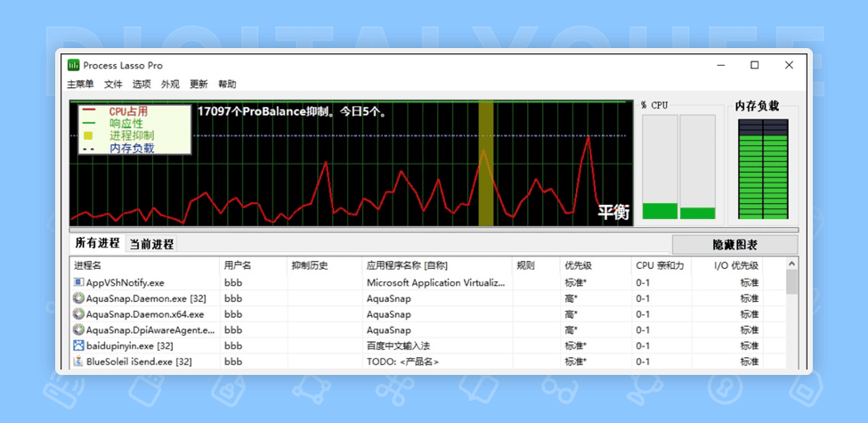Sort by the 抑制历史 column header
Viewport: 868px width, 423px height.
tap(324, 265)
